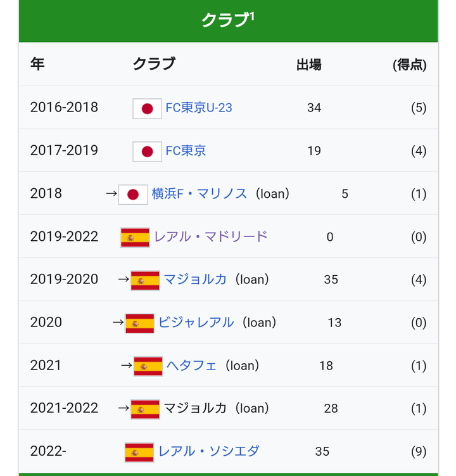The height and width of the screenshot is (476, 456).
Task: Open the マジョルカ link in the 2019-2020 row
Action: 195,280
